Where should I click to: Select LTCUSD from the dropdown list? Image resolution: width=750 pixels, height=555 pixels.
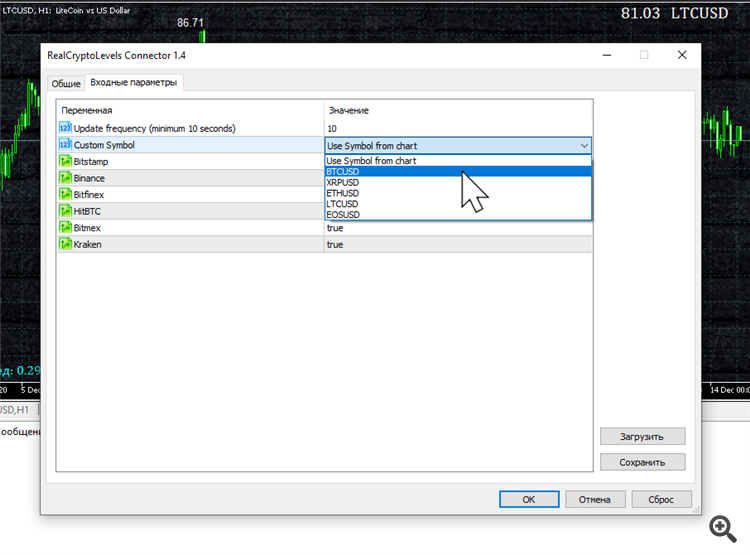(458, 204)
